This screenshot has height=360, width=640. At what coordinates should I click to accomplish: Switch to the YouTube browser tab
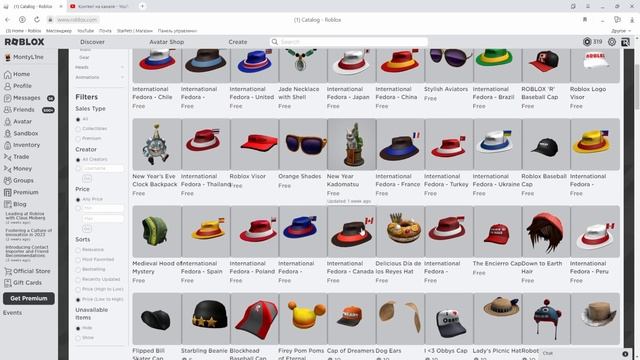click(100, 6)
